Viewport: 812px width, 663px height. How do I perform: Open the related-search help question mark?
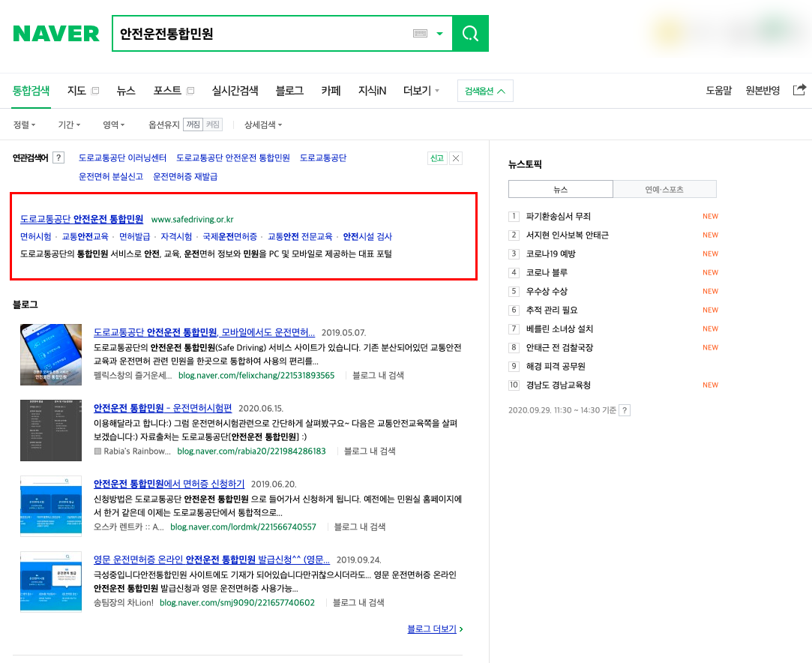[x=59, y=158]
